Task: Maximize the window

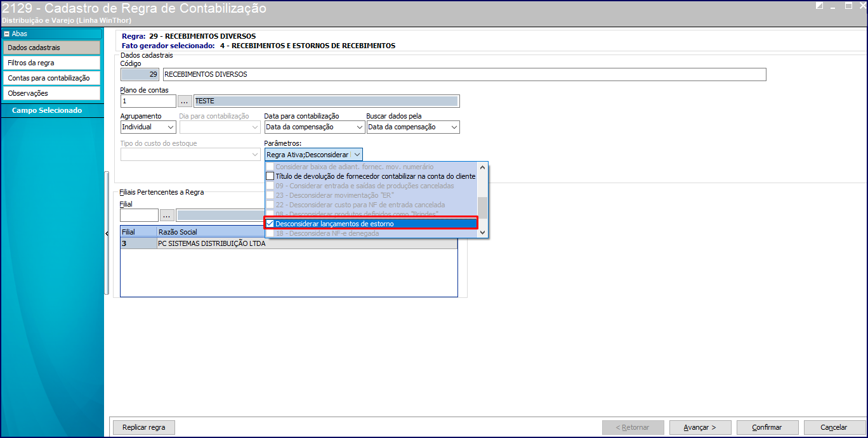Action: point(848,6)
